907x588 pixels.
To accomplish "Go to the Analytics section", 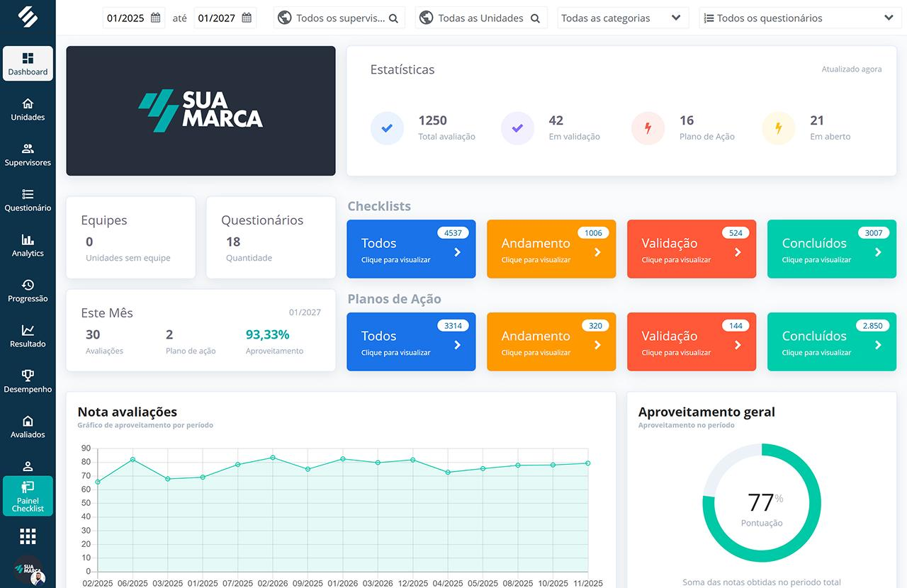I will 28,247.
